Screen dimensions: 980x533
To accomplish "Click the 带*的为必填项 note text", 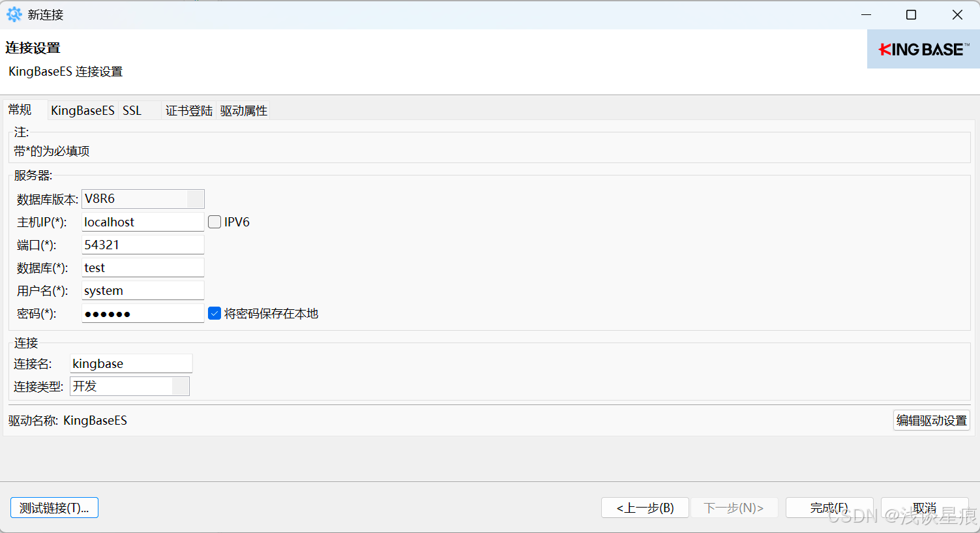I will pos(52,151).
